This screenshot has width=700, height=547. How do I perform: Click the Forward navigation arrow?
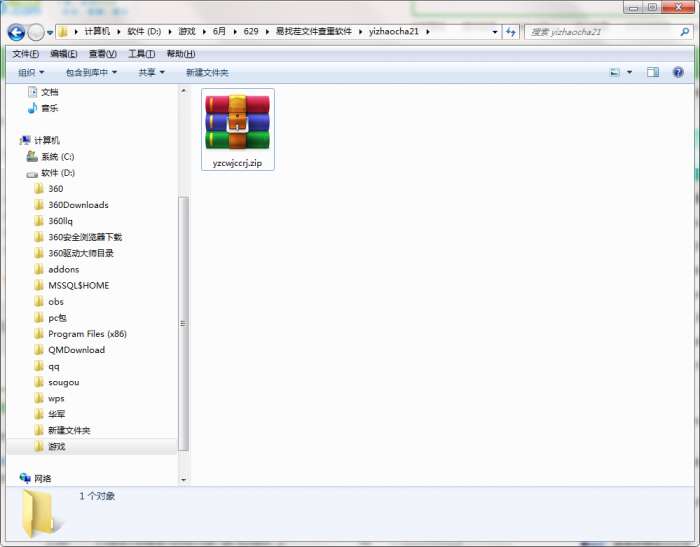(36, 32)
